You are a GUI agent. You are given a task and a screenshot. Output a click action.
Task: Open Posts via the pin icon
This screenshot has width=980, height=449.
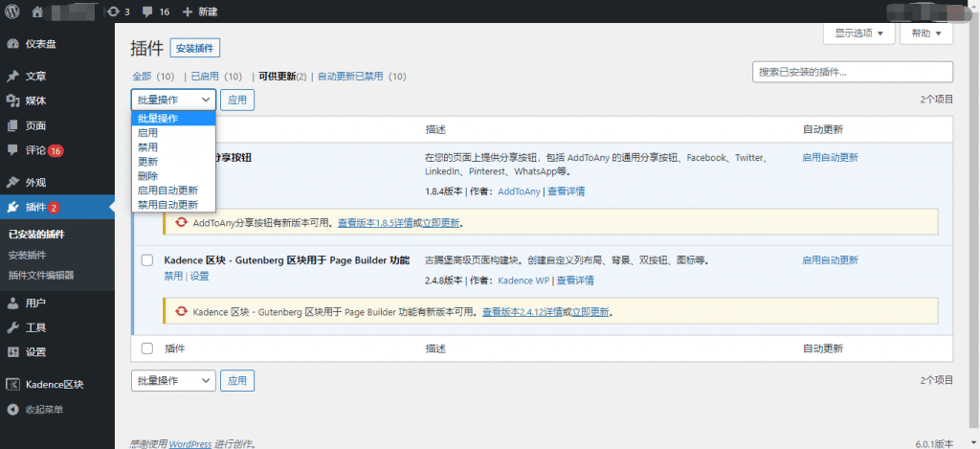[12, 77]
